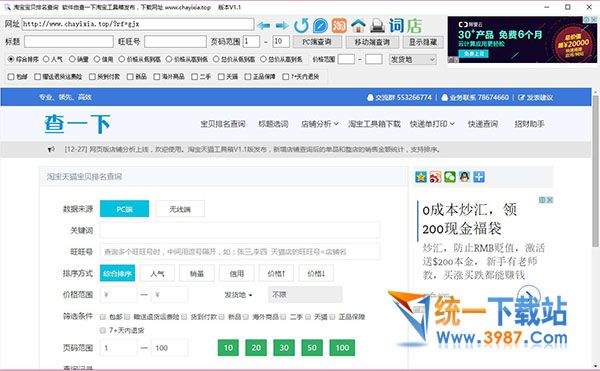Switch to the 无线端 data source tab

[x=180, y=209]
